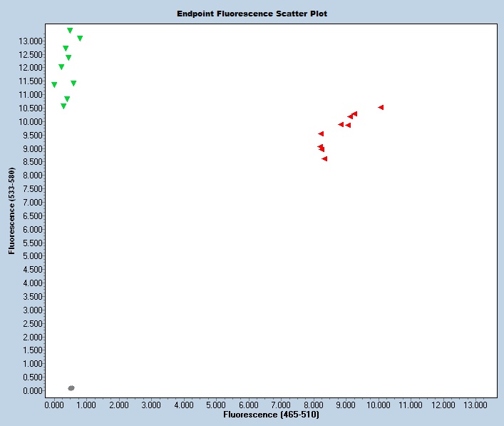The image size is (504, 426).
Task: Click the leftmost green triangle marker
Action: point(54,85)
